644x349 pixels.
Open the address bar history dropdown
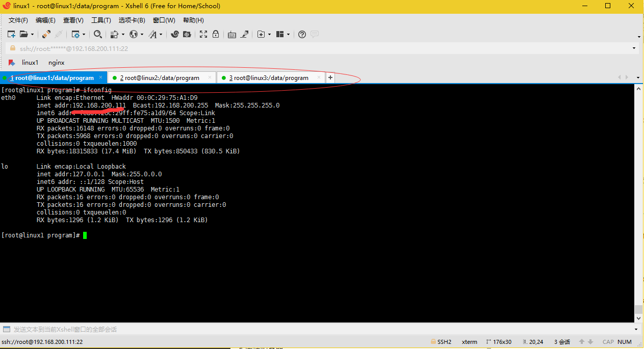pyautogui.click(x=634, y=48)
